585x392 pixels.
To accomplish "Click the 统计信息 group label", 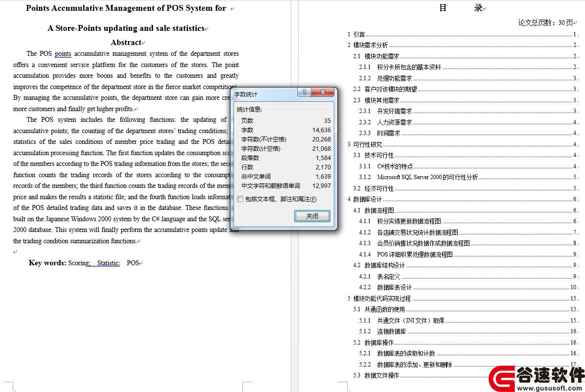I will [249, 109].
